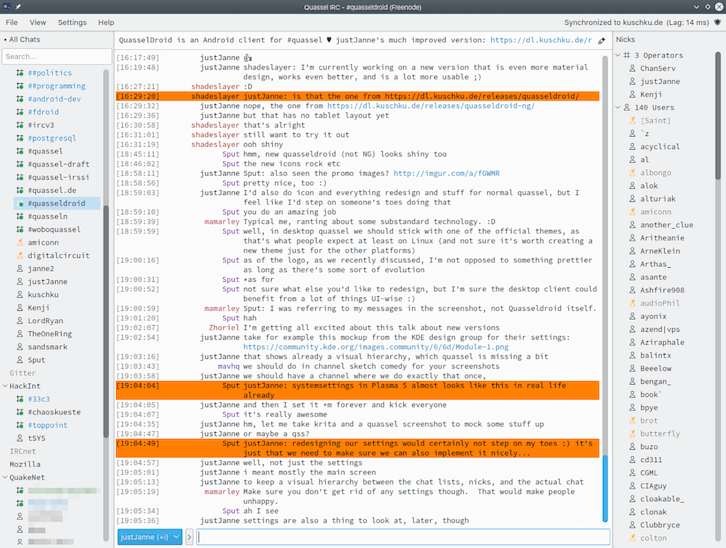Click the message input field

[403, 537]
